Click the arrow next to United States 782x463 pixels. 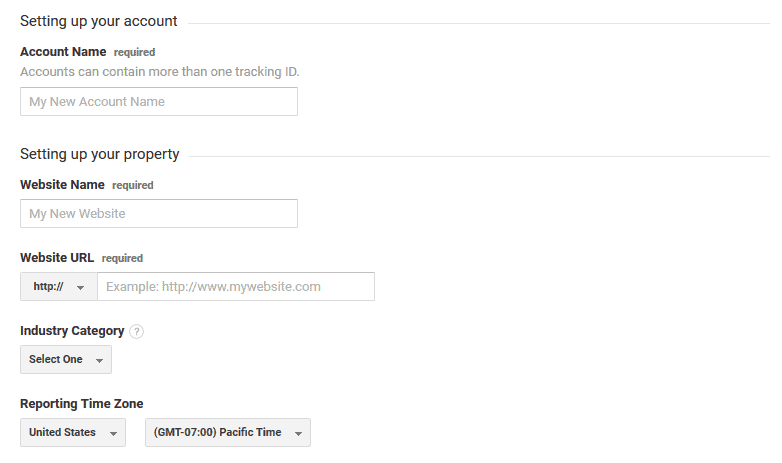click(113, 433)
